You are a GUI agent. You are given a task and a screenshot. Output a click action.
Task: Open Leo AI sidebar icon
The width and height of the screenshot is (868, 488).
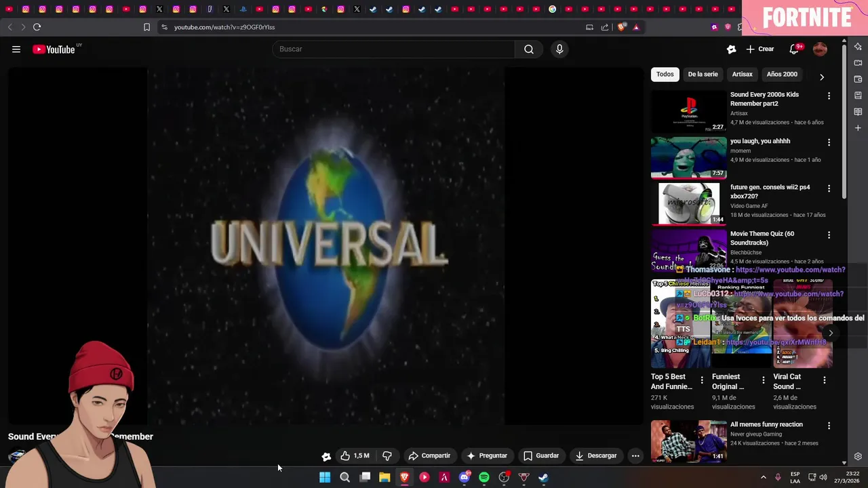pyautogui.click(x=858, y=47)
